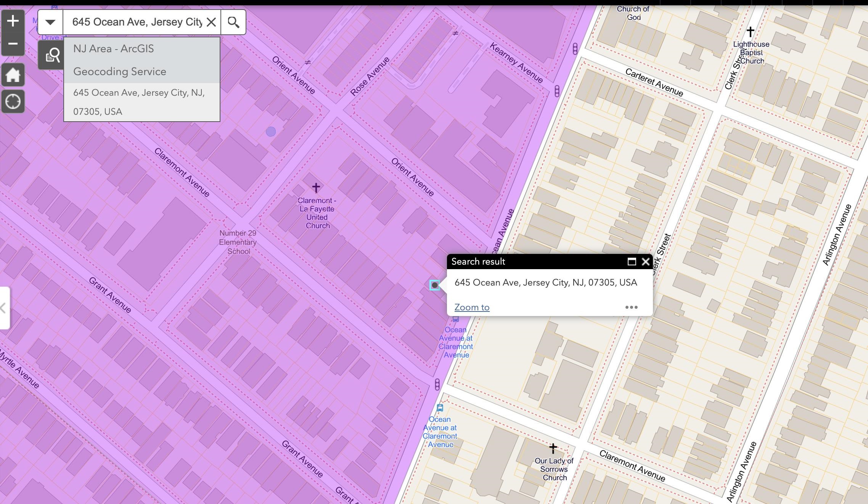
Task: Go to default extent with the Home button
Action: pos(13,75)
